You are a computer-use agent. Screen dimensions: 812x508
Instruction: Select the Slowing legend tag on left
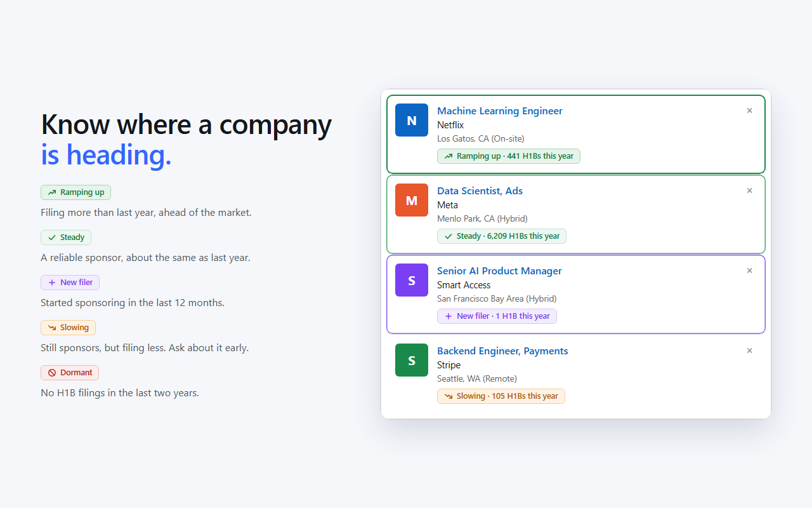click(x=69, y=328)
